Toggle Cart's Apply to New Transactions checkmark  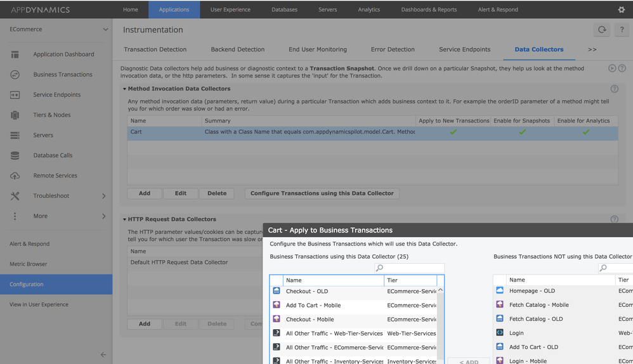click(453, 132)
